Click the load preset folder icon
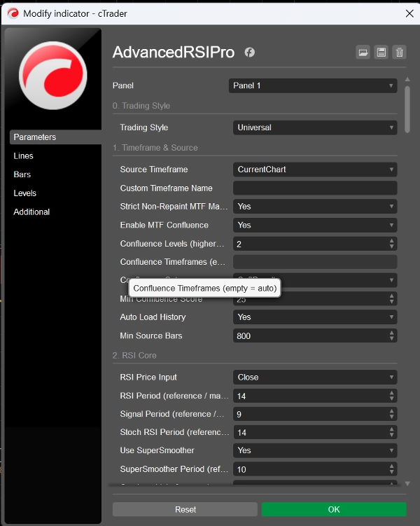The image size is (420, 526). [x=363, y=53]
